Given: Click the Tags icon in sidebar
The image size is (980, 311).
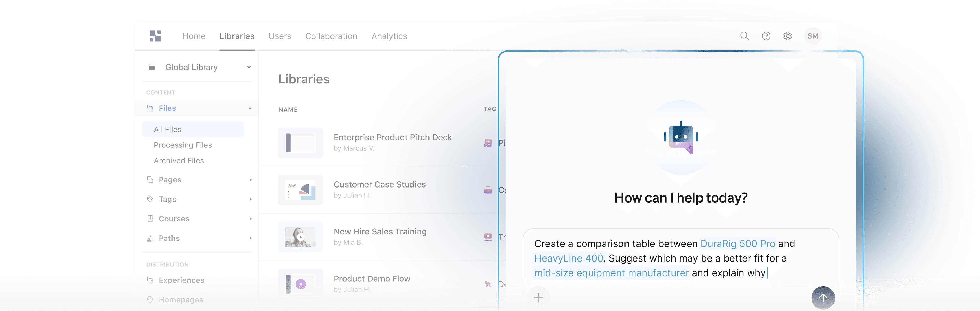Looking at the screenshot, I should point(150,199).
